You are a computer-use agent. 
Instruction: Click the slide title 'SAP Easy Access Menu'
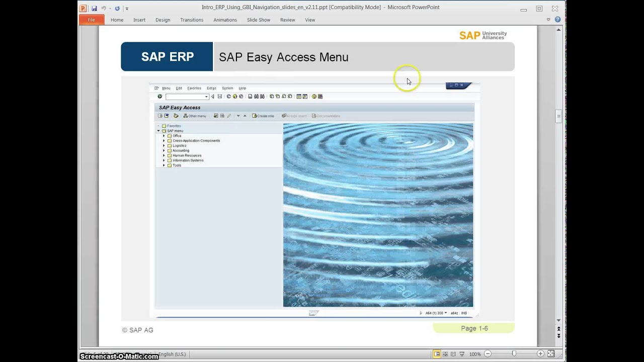[x=284, y=57]
